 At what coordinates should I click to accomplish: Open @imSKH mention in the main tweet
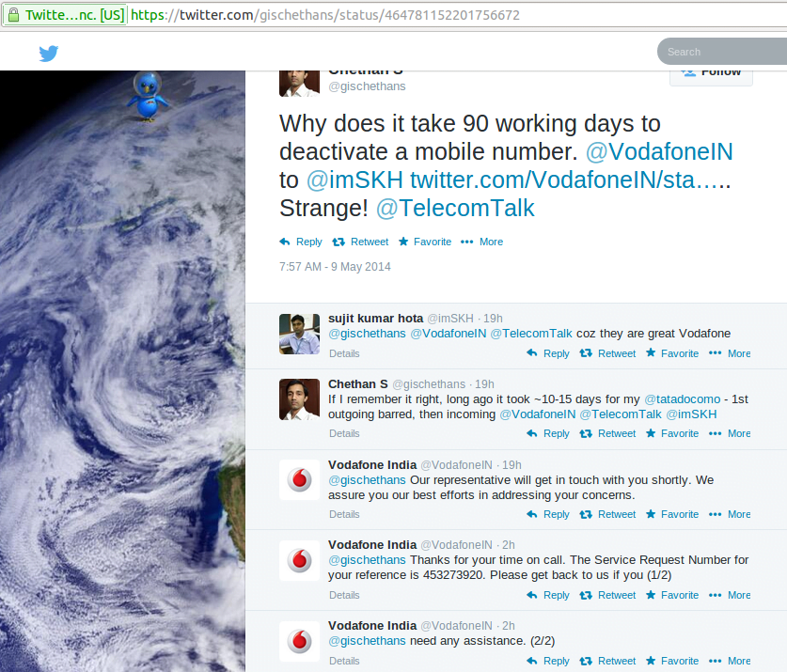click(354, 180)
